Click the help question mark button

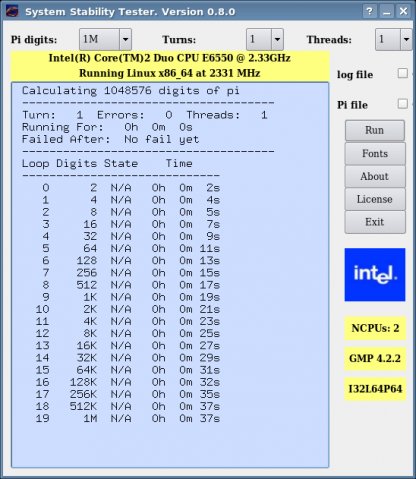369,11
